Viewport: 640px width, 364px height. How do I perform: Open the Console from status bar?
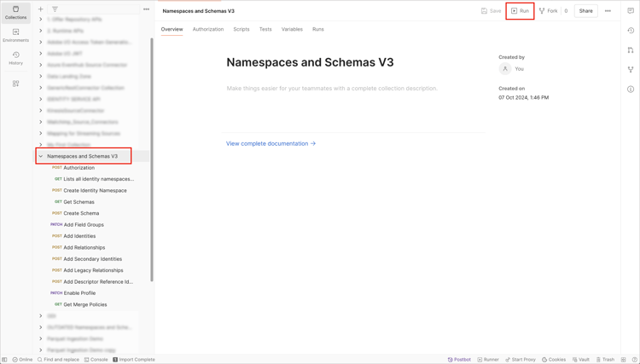96,360
